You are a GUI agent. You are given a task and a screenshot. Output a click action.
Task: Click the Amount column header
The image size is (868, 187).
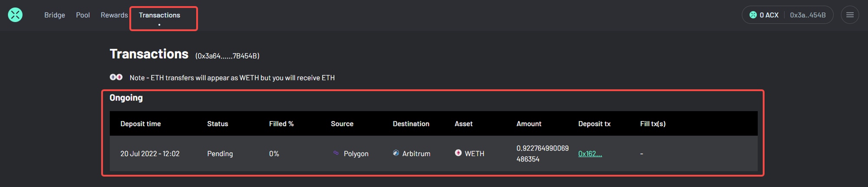(x=529, y=124)
